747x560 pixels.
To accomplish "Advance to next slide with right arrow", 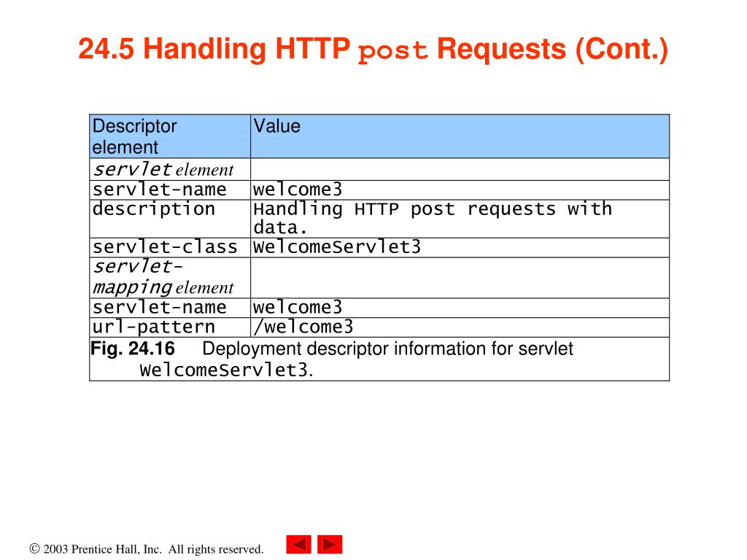I will point(330,544).
